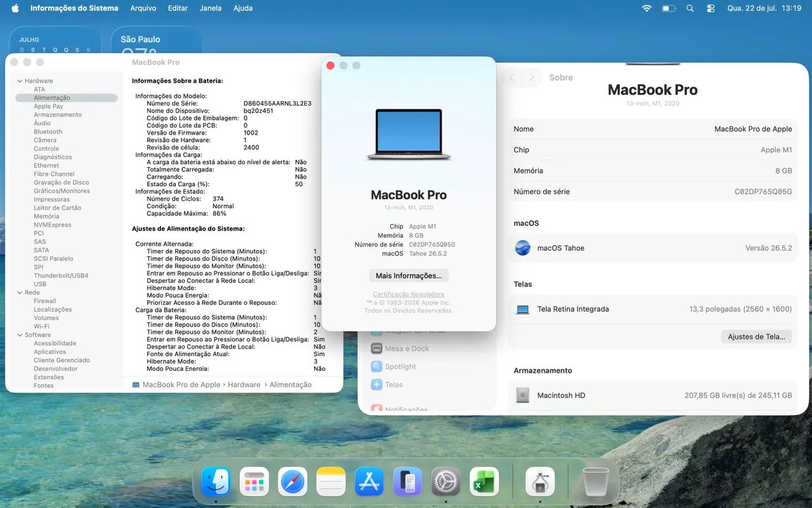Click System Settings gear in Dock
Image resolution: width=812 pixels, height=508 pixels.
[x=446, y=481]
